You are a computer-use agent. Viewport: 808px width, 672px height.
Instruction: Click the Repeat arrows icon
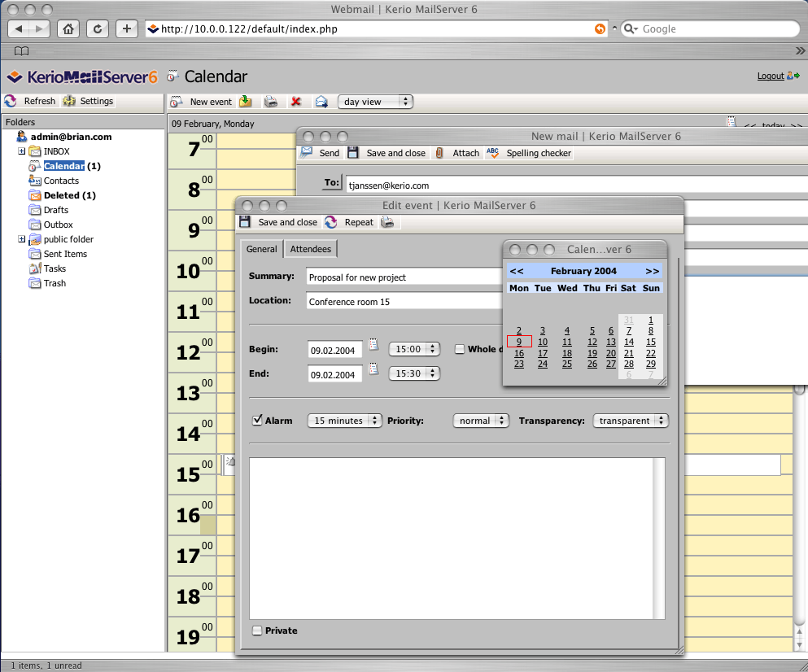[x=331, y=222]
